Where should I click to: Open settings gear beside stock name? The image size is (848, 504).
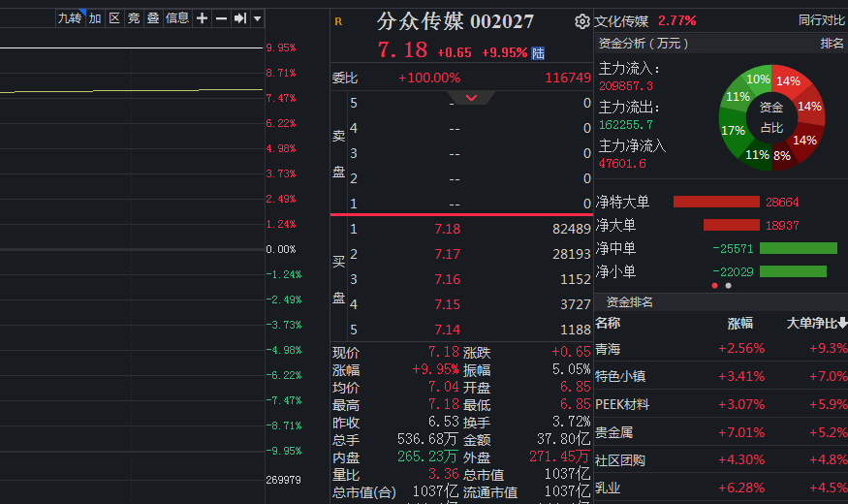581,21
